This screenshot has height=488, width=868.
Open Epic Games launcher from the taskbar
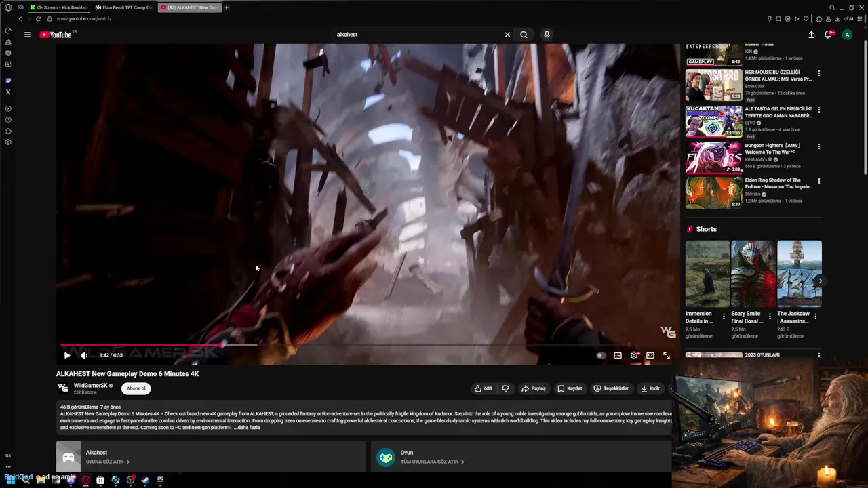(160, 480)
